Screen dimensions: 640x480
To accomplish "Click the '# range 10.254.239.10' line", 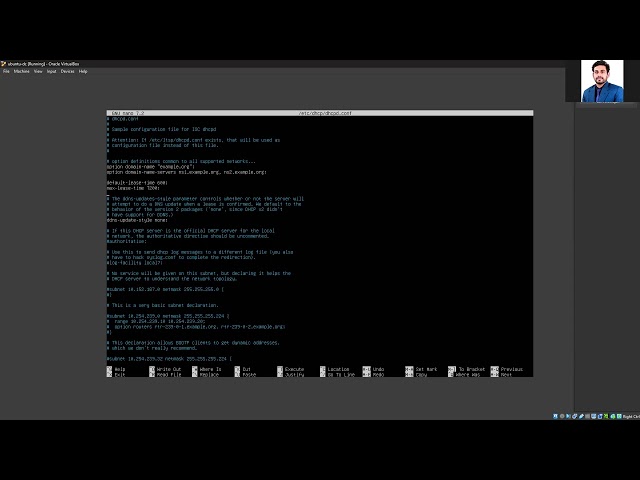I will point(156,321).
